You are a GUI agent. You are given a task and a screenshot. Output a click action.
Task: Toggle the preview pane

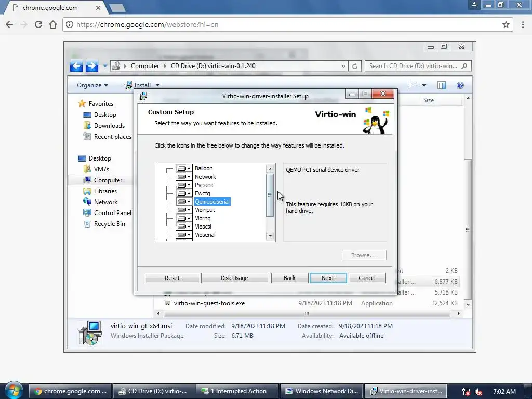pos(442,85)
